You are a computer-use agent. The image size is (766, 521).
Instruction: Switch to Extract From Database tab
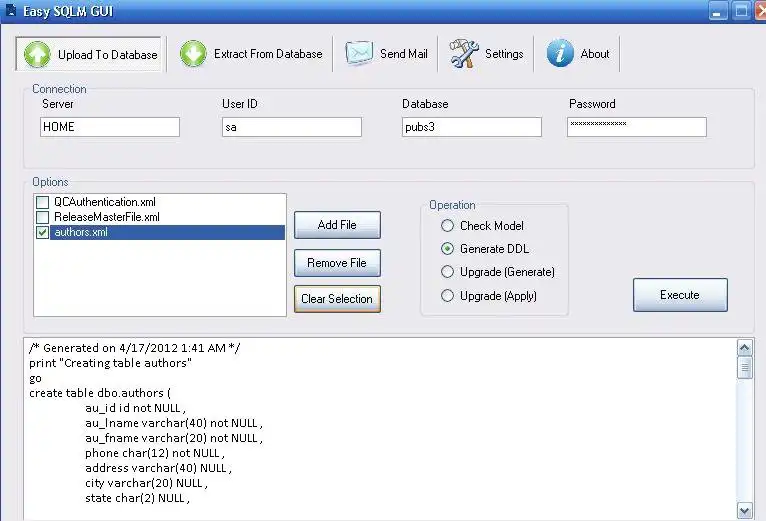click(251, 54)
